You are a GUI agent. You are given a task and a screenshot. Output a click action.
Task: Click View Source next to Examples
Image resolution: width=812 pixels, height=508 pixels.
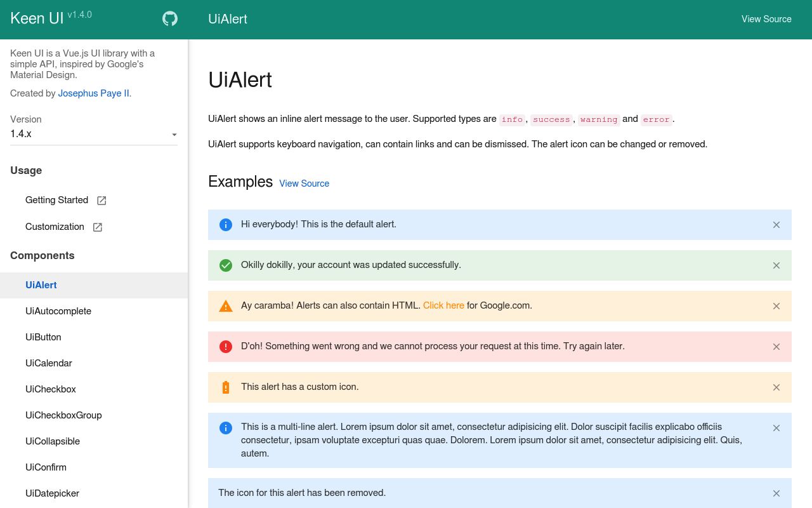click(304, 184)
